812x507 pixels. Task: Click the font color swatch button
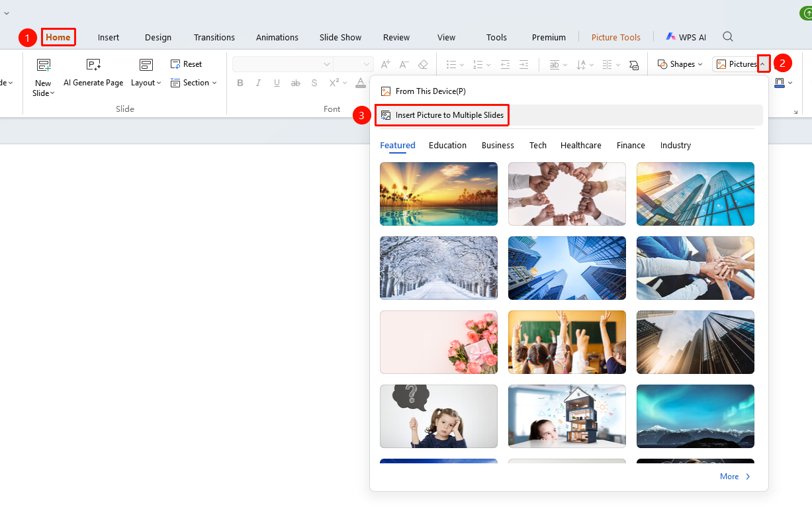[x=361, y=83]
